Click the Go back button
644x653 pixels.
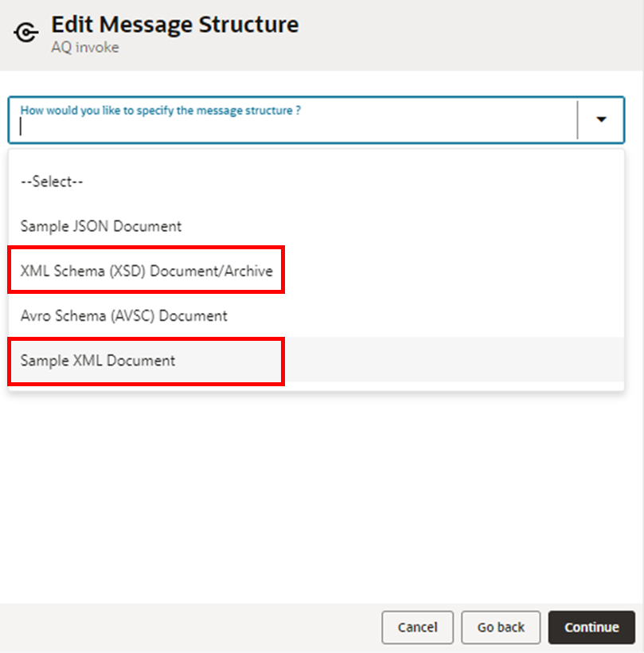pyautogui.click(x=501, y=628)
